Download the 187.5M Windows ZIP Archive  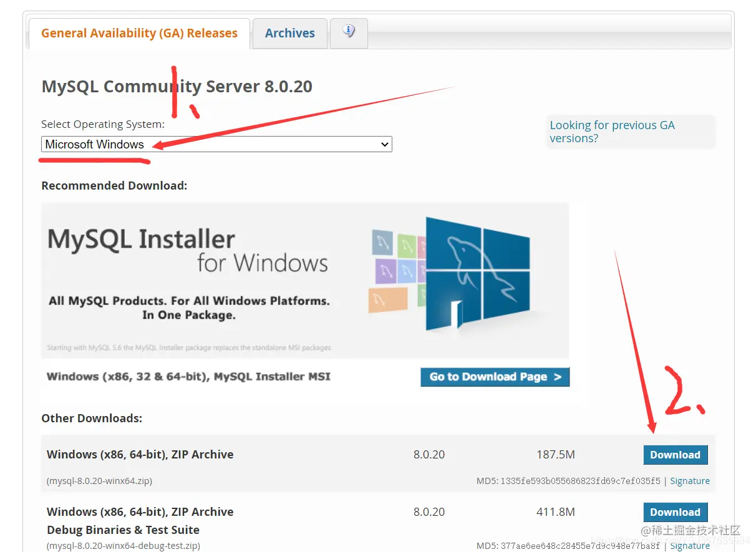click(x=676, y=455)
